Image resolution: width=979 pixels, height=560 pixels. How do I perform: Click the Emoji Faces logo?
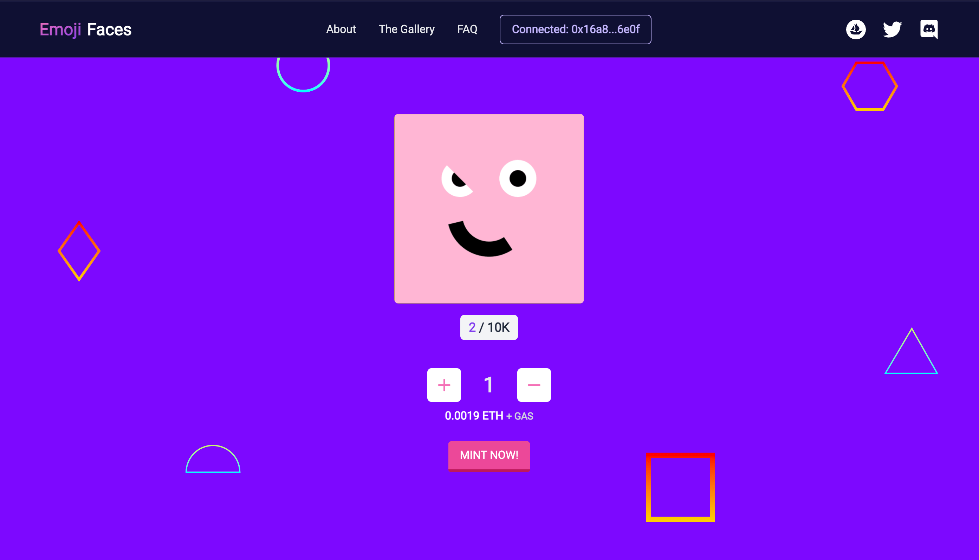(85, 30)
